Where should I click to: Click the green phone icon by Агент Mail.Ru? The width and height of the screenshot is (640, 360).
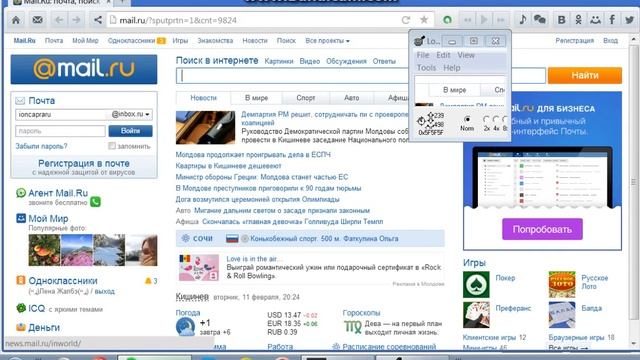pyautogui.click(x=96, y=202)
